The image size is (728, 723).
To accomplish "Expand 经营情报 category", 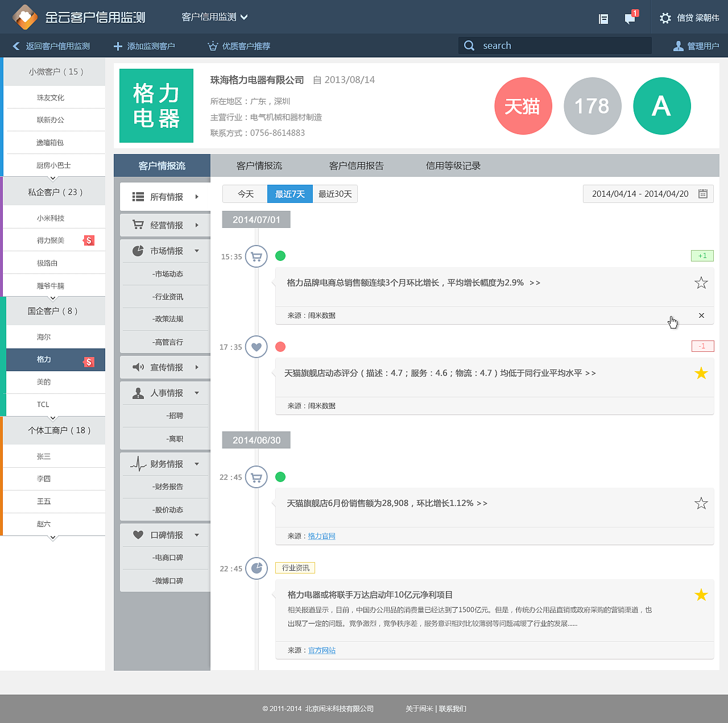I will pyautogui.click(x=166, y=225).
